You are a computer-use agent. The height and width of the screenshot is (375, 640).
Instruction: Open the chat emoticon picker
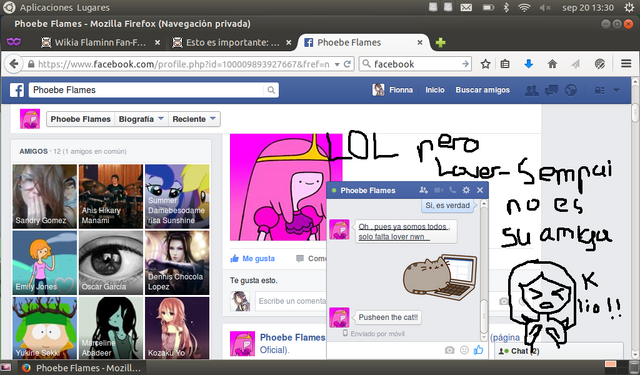464,350
